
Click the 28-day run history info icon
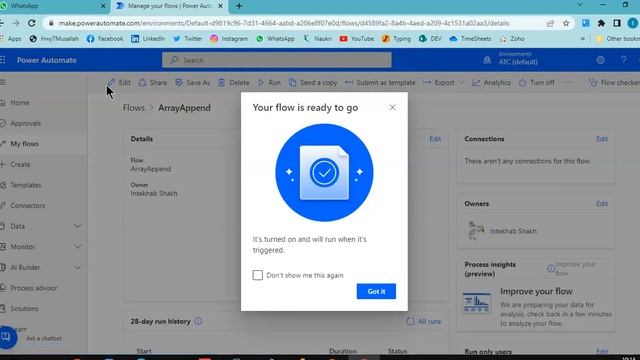pos(198,322)
